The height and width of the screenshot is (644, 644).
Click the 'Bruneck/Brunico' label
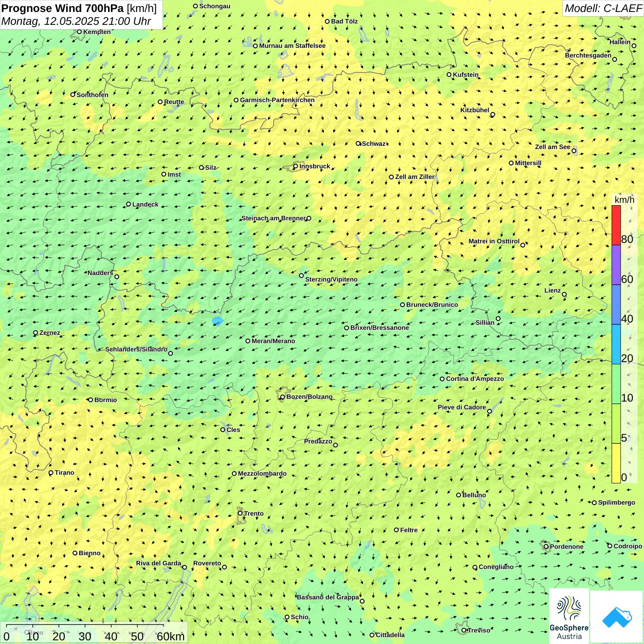coord(432,305)
